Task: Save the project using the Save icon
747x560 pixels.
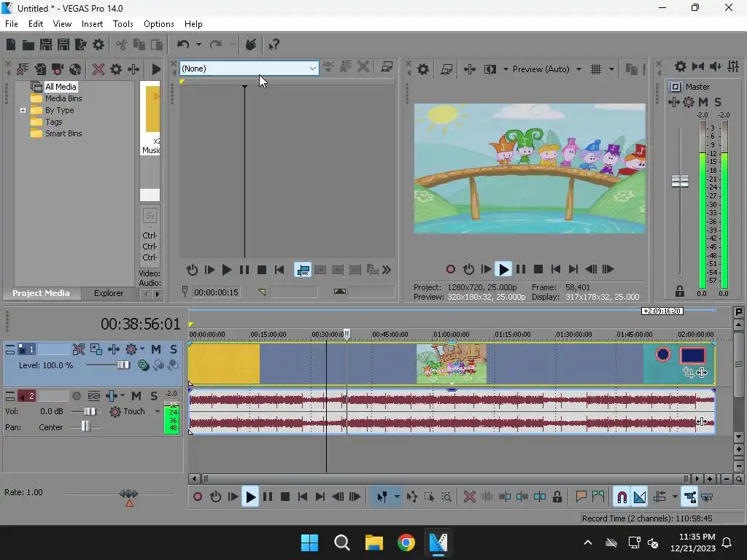Action: point(46,44)
